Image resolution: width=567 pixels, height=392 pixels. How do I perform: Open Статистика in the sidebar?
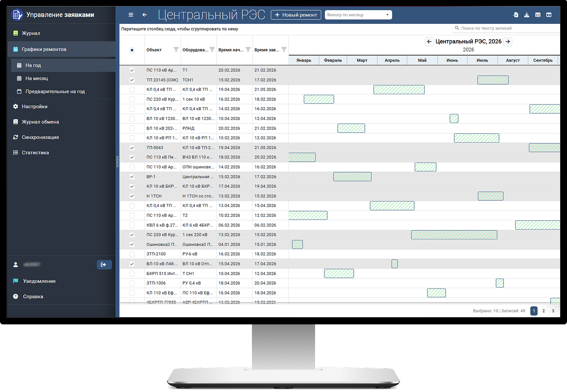click(35, 153)
